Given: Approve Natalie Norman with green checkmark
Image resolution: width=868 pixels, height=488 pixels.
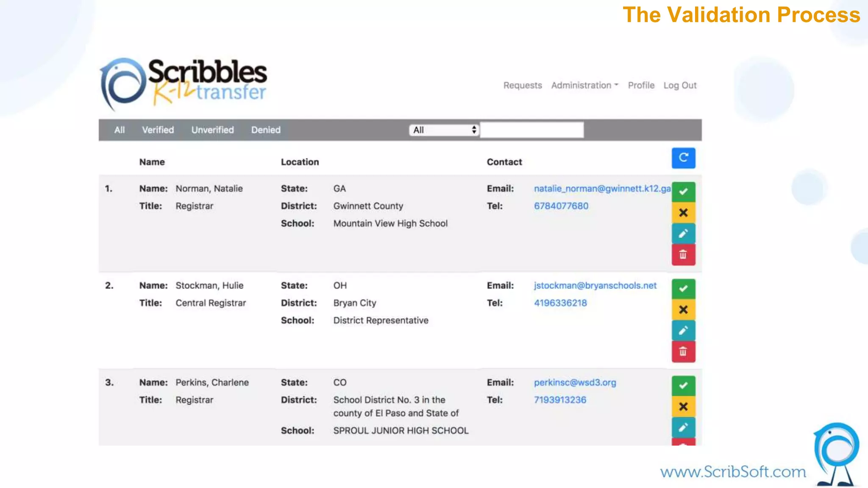Looking at the screenshot, I should (683, 192).
